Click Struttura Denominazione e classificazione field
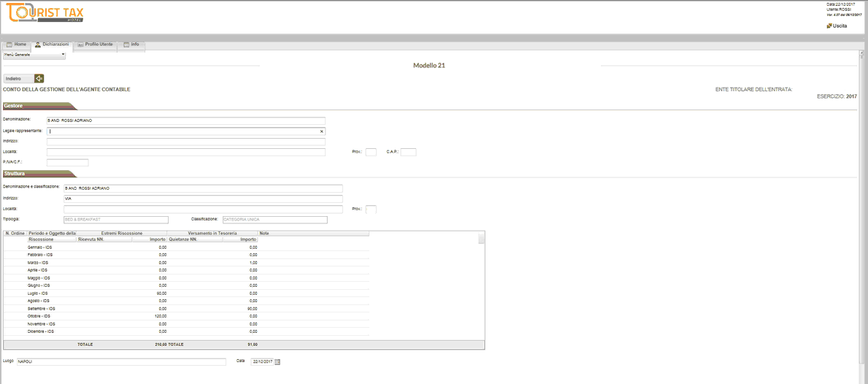The image size is (868, 384). [203, 188]
